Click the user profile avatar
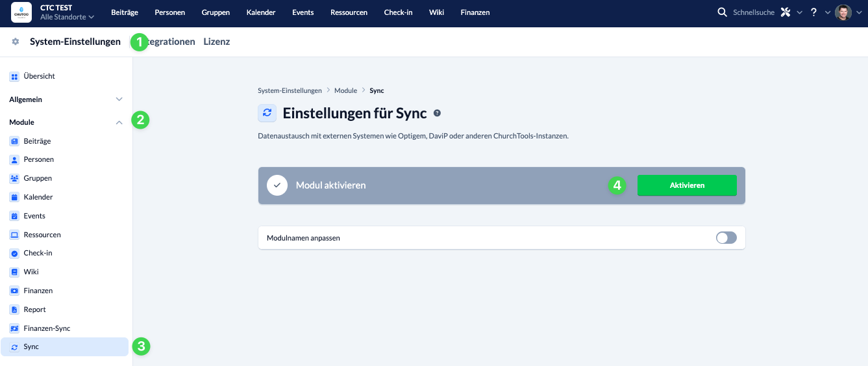Screen dimensions: 868x366 843,12
